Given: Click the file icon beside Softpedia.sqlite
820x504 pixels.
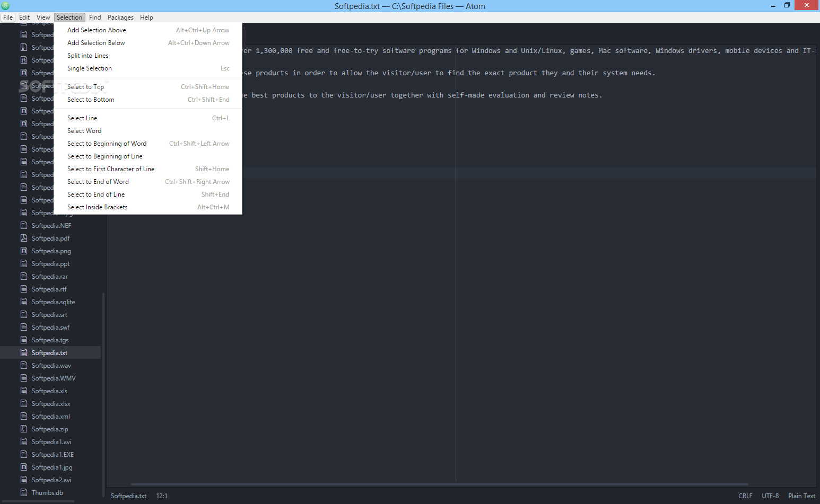Looking at the screenshot, I should pyautogui.click(x=24, y=302).
